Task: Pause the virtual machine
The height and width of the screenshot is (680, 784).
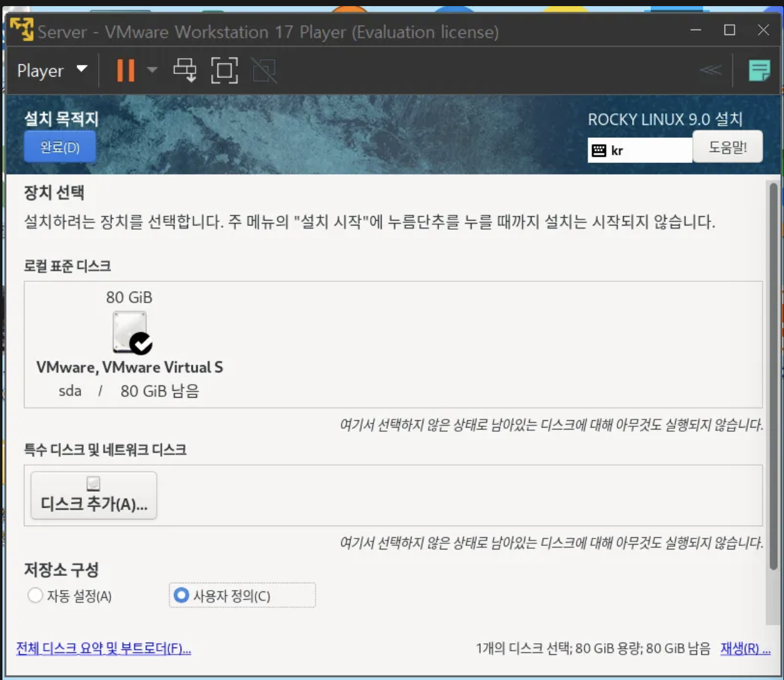Action: (126, 70)
